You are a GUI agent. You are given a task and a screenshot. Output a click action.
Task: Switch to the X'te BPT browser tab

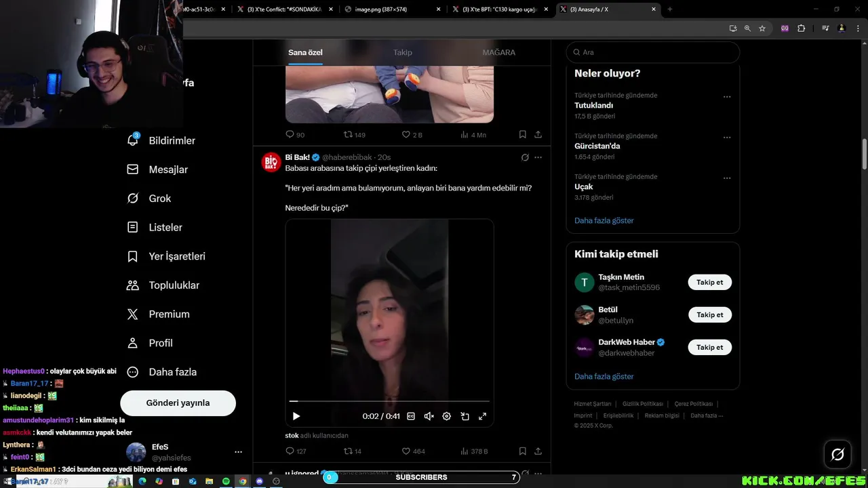pyautogui.click(x=500, y=9)
